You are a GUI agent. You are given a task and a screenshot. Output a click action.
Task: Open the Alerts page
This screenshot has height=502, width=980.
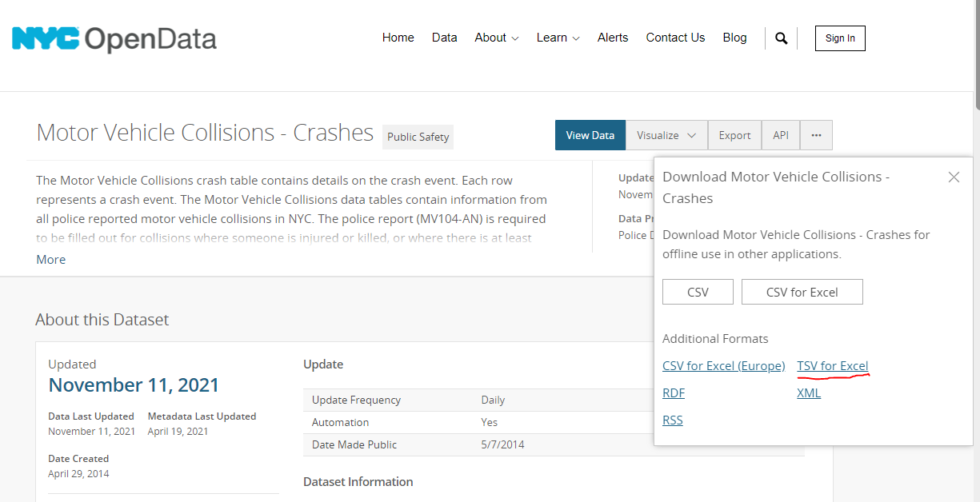[x=613, y=38]
